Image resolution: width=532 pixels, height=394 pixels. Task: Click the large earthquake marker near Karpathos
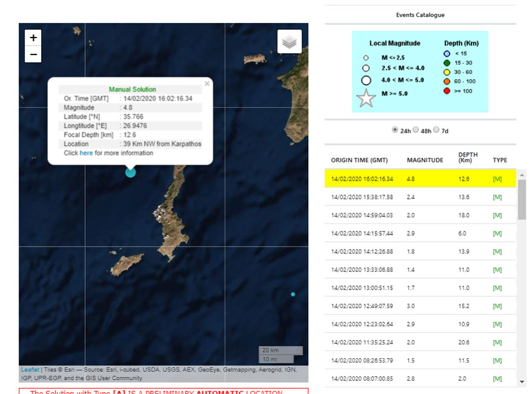[131, 172]
